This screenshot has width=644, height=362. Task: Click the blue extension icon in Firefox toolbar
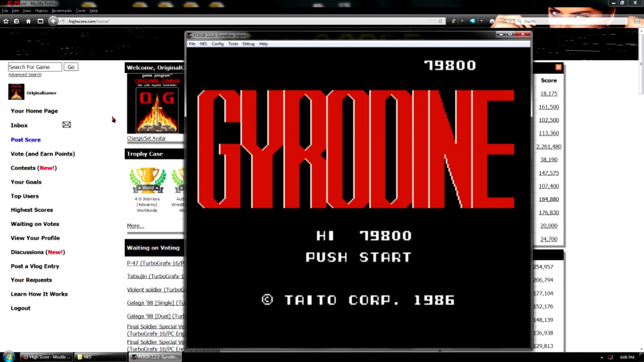coord(472,21)
